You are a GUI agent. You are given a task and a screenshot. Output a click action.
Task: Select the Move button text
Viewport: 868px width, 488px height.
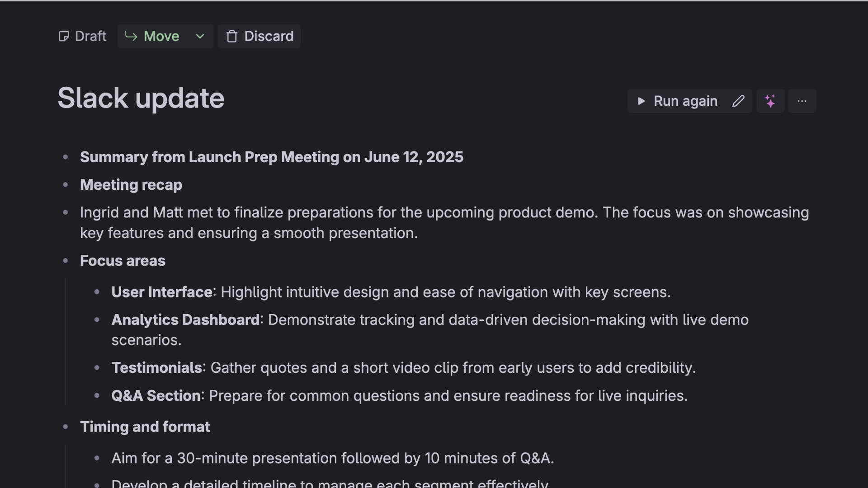coord(161,36)
